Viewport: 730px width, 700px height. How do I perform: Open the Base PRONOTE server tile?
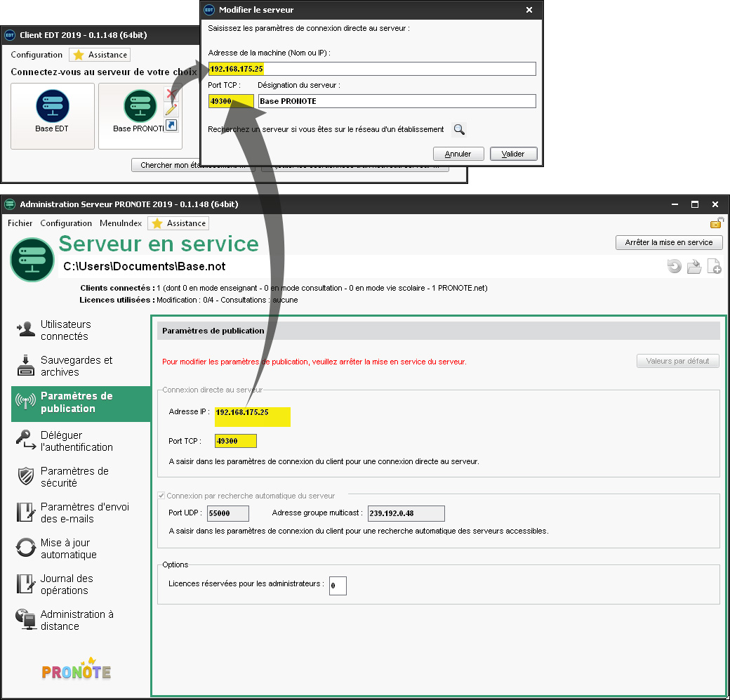[x=140, y=116]
